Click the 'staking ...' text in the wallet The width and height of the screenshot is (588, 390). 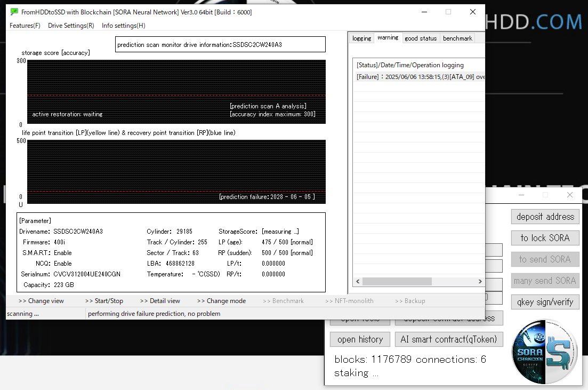click(x=356, y=373)
